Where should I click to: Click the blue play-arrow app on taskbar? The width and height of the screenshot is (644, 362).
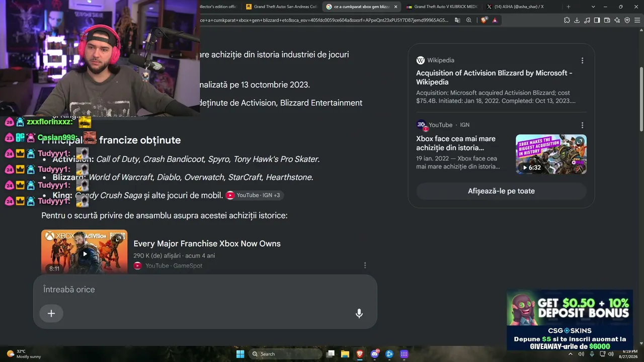[389, 354]
